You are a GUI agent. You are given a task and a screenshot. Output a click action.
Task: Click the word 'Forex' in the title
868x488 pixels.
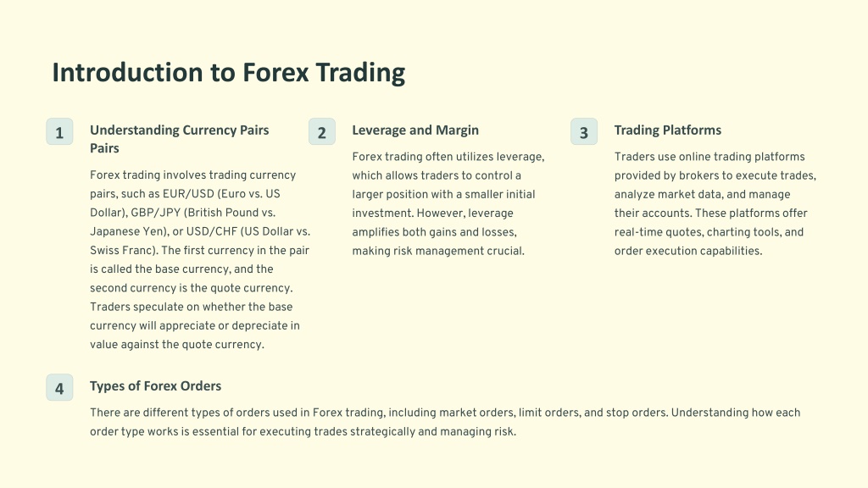[x=275, y=73]
